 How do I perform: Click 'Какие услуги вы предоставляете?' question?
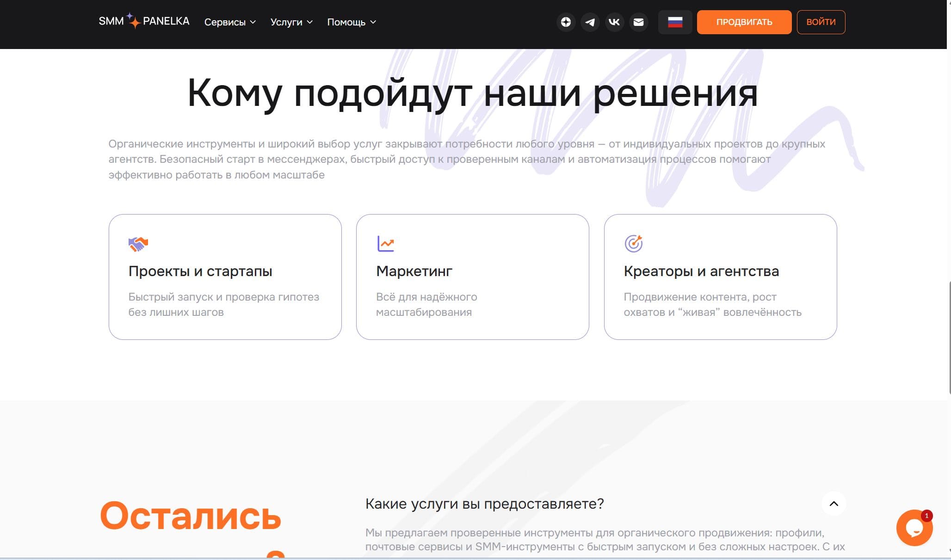[484, 504]
